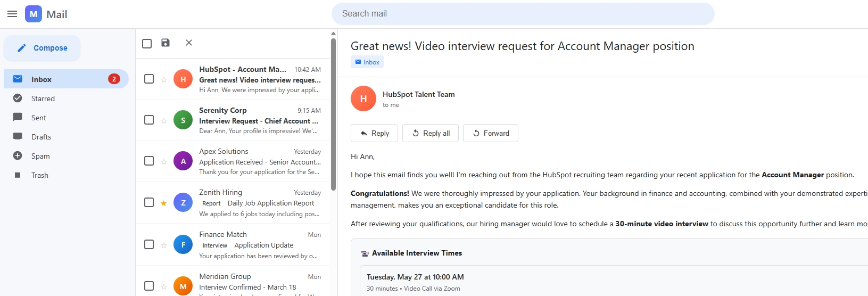Select the Tuesday, May 27 at 10:00 AM slot

click(x=614, y=281)
